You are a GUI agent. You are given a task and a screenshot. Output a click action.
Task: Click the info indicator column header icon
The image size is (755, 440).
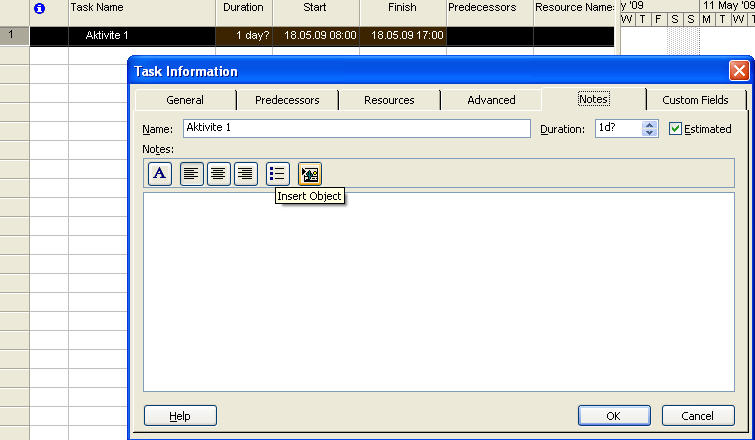40,8
